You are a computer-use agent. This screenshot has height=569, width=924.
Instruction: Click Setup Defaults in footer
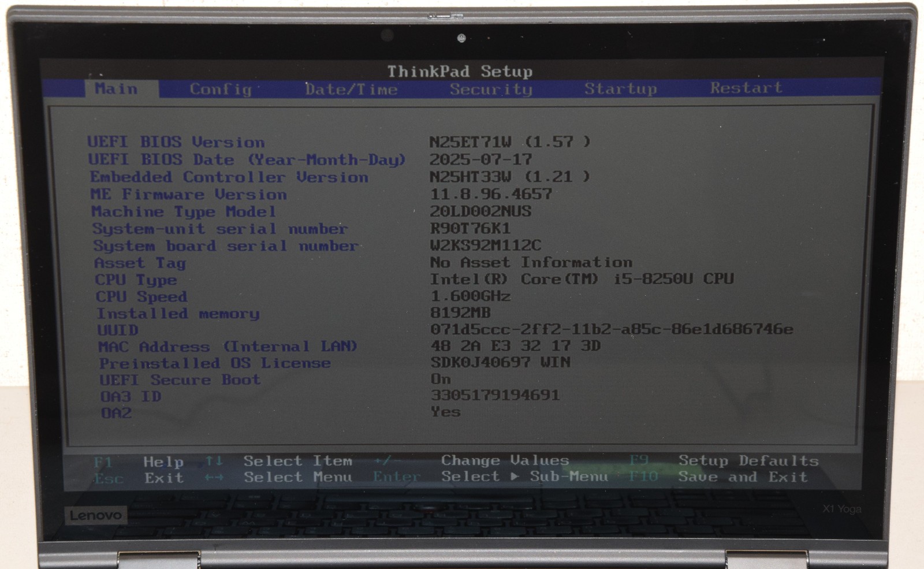[x=748, y=460]
